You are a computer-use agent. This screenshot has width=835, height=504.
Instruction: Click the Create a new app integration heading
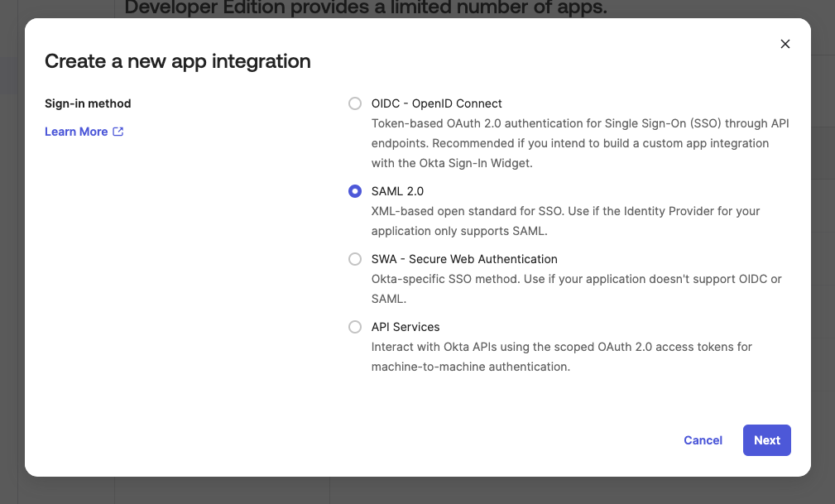178,60
